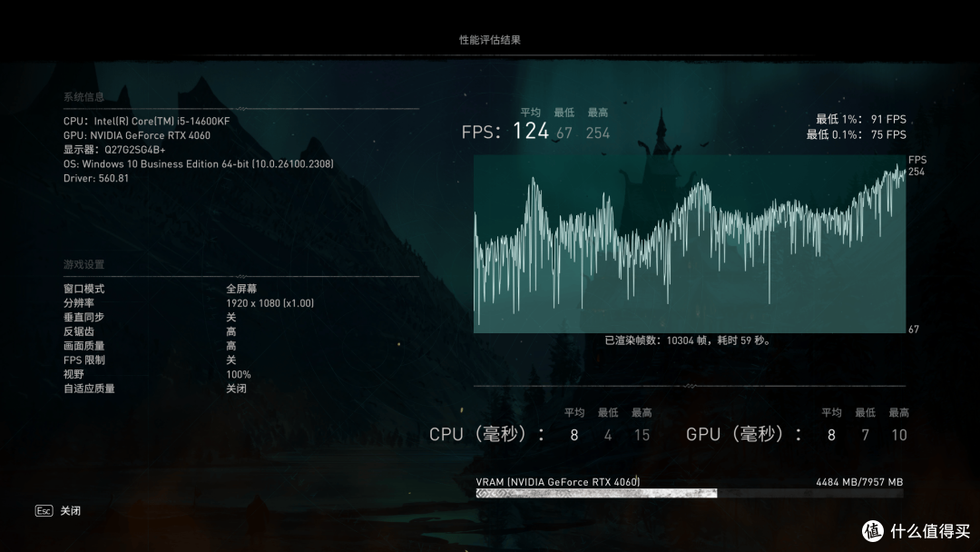This screenshot has height=552, width=980.
Task: Click the CPU（毫秒）label
Action: [487, 435]
